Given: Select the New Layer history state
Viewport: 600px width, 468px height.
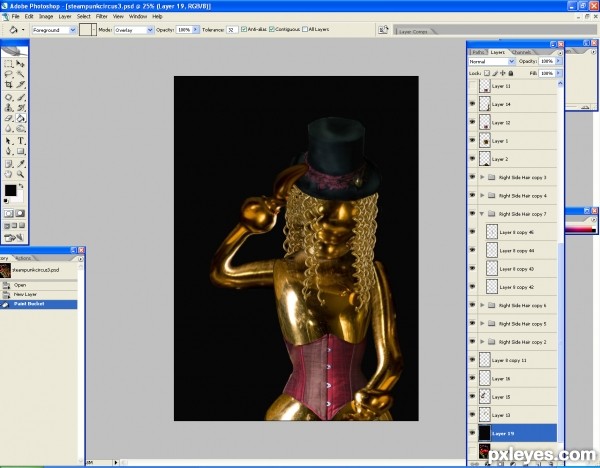Looking at the screenshot, I should click(39, 294).
